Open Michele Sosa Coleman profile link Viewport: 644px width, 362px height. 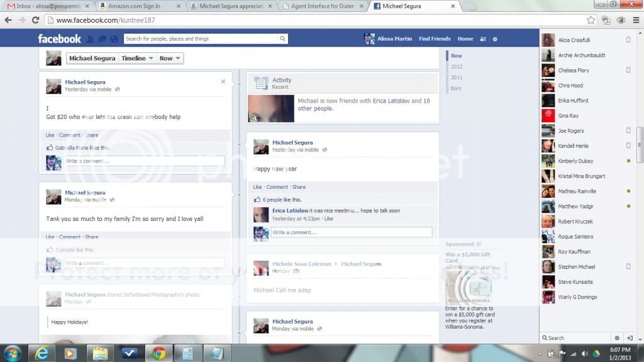(x=301, y=264)
